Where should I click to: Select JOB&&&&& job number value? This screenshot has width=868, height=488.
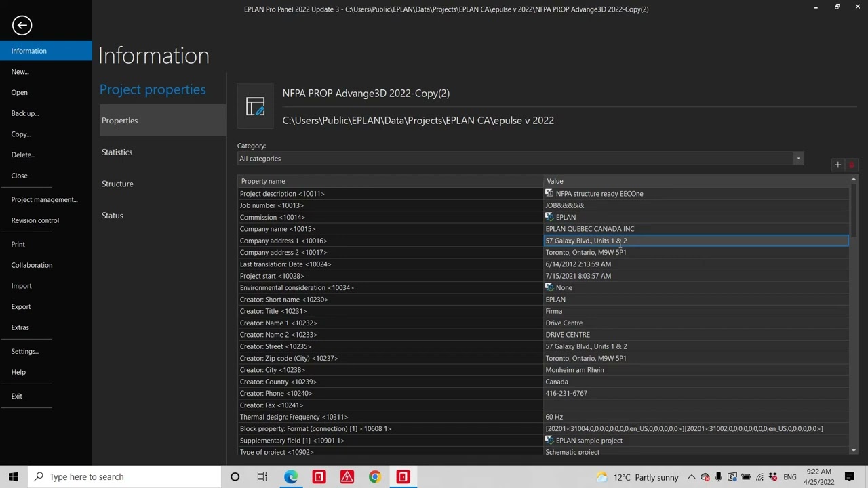(x=564, y=205)
